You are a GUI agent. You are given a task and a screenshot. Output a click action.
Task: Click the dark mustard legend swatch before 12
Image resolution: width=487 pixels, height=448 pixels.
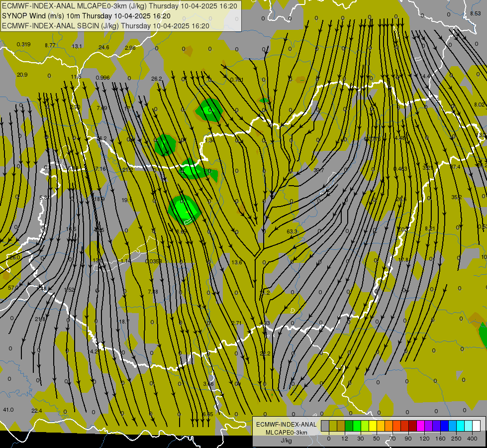(x=341, y=426)
